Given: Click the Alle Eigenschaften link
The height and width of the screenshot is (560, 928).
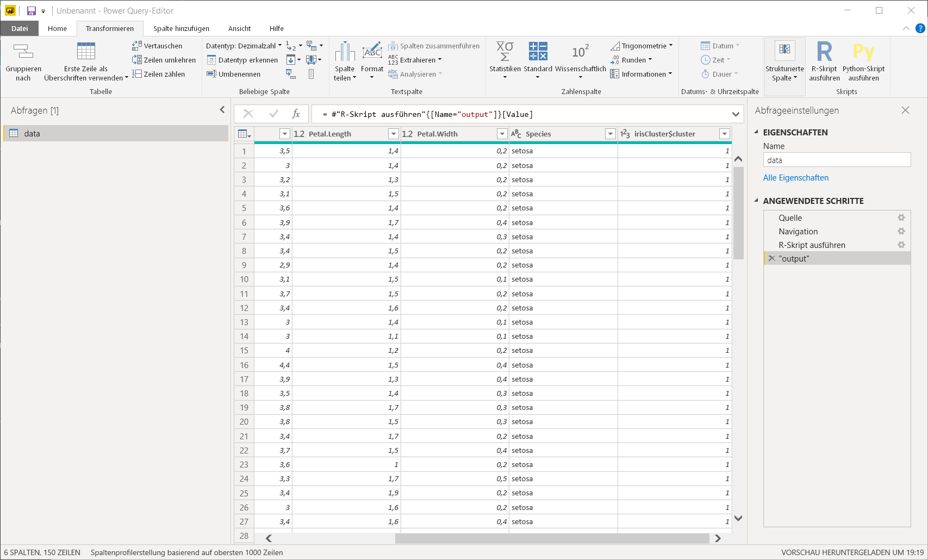Looking at the screenshot, I should (795, 178).
